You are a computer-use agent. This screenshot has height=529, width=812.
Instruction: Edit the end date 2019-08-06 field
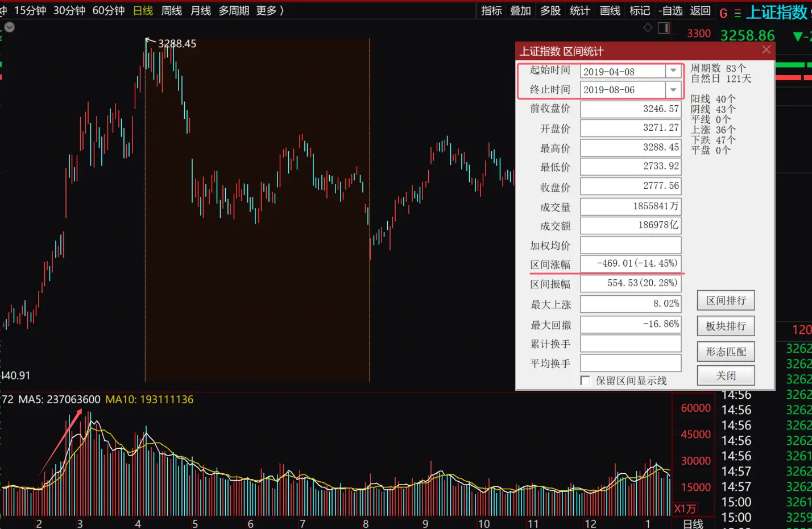click(623, 90)
